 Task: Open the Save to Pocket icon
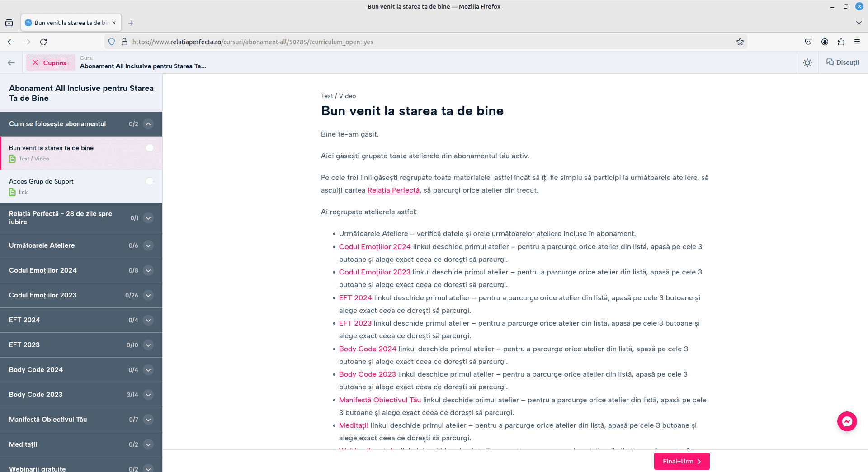pyautogui.click(x=808, y=42)
